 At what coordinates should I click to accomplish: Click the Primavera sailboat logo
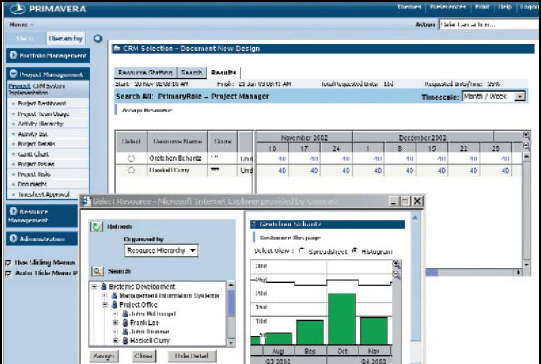coord(17,9)
